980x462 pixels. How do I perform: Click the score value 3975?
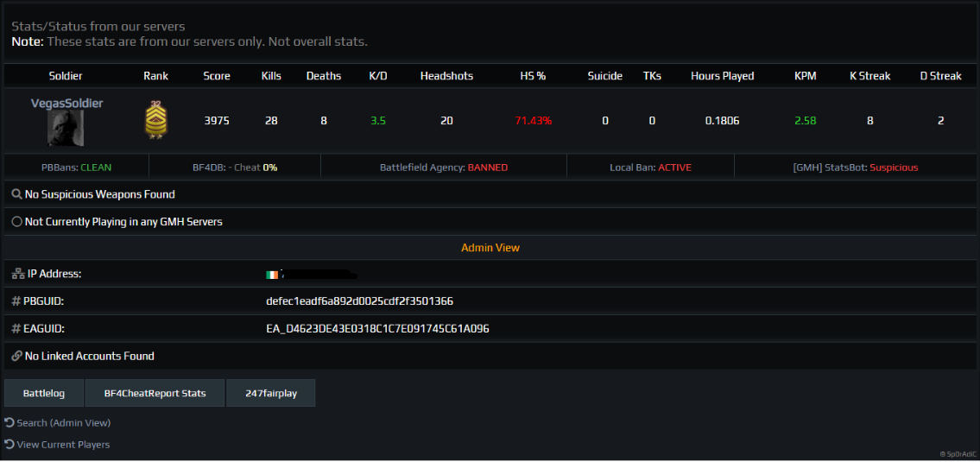click(217, 121)
